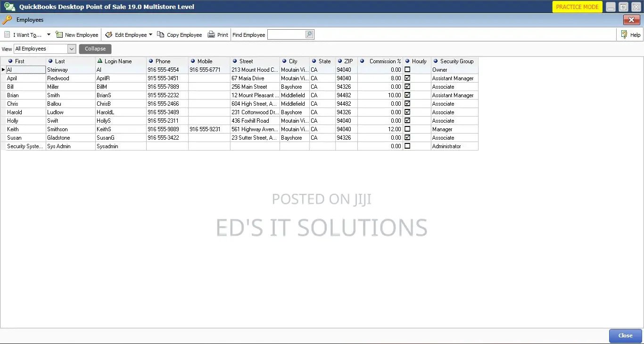Uncheck Hourly for Chris Ballou
Screen dimensions: 644x344
407,103
